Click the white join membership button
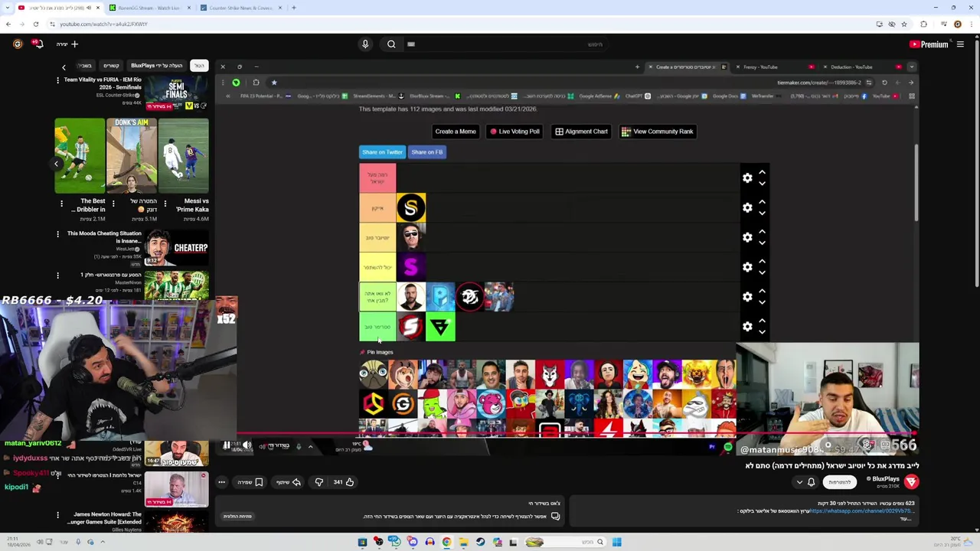 pos(840,482)
